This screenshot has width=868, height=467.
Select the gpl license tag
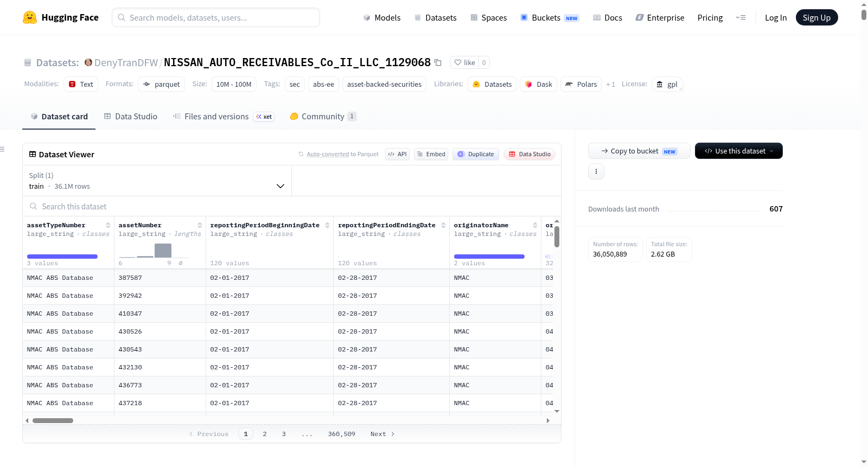pos(667,84)
